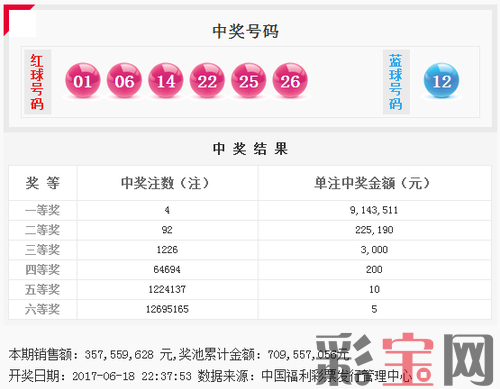The image size is (500, 389).
Task: Select the 一等奖 row label
Action: 42,210
